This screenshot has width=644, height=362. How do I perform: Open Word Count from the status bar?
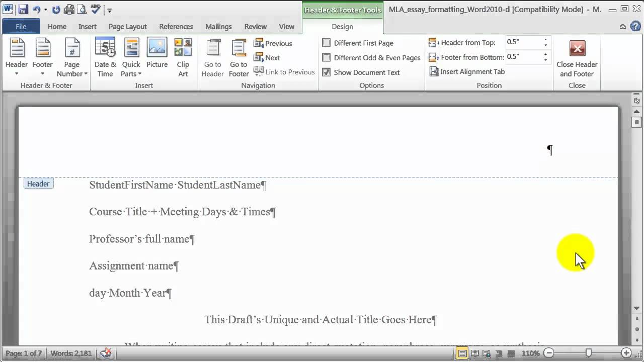coord(71,353)
